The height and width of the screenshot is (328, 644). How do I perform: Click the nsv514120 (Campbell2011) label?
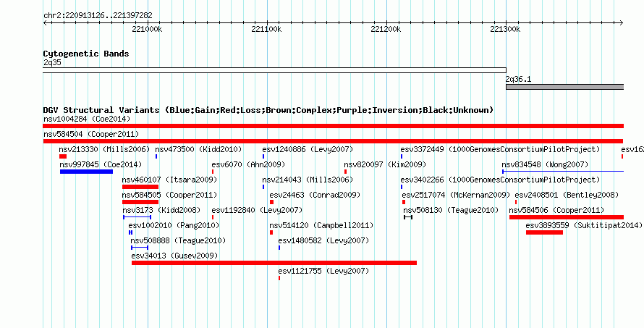321,225
